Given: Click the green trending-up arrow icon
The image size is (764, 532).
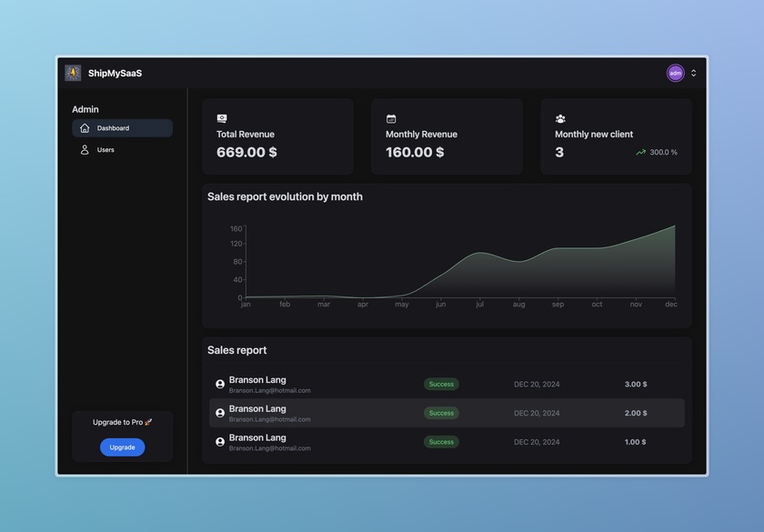Looking at the screenshot, I should (x=640, y=152).
